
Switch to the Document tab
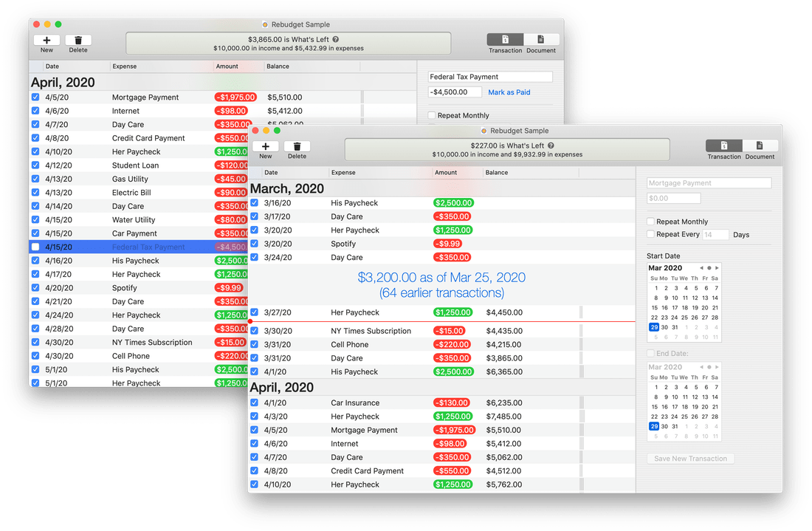(760, 147)
